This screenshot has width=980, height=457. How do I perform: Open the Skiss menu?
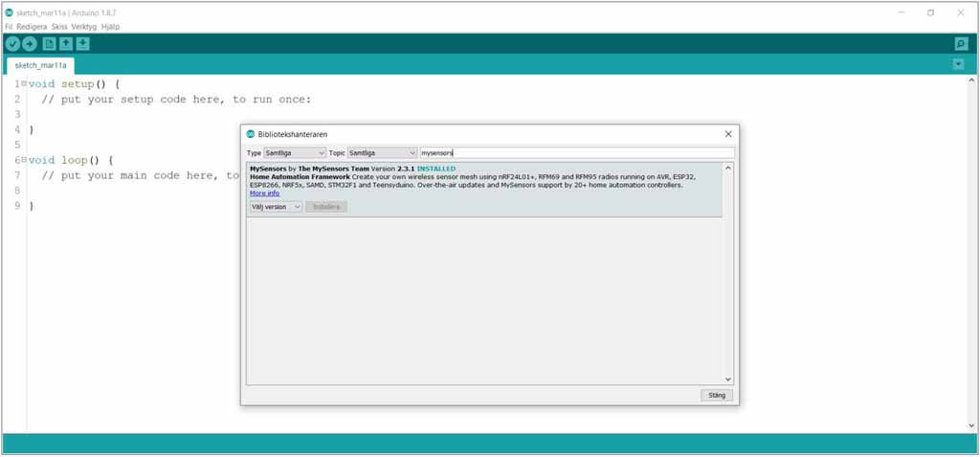click(59, 27)
